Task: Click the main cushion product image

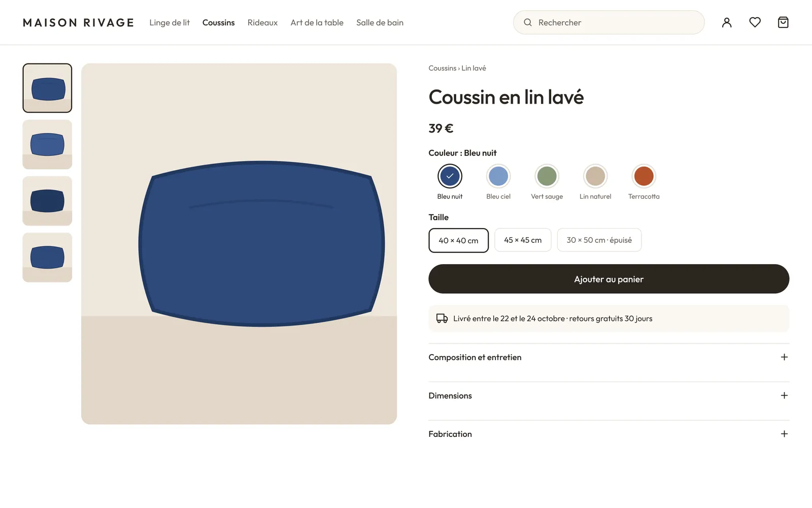Action: (x=239, y=244)
